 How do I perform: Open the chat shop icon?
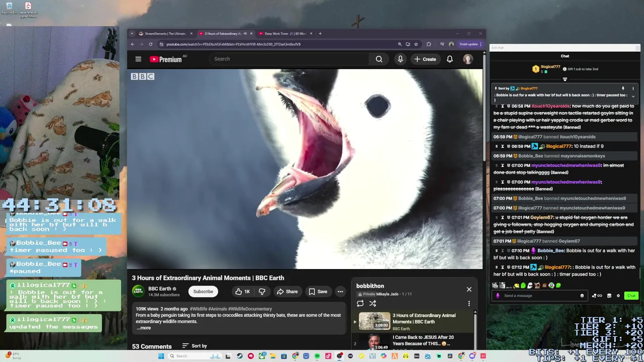[x=609, y=296]
